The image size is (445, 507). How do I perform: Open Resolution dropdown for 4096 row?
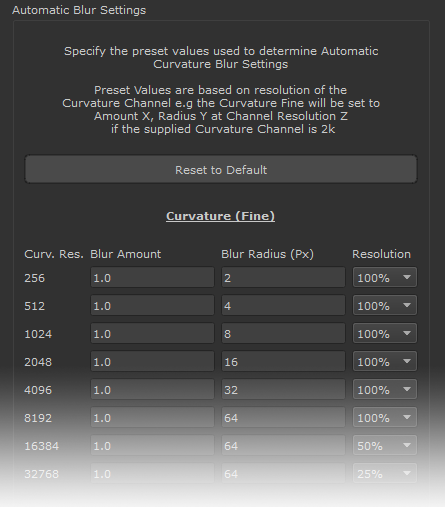click(x=385, y=389)
